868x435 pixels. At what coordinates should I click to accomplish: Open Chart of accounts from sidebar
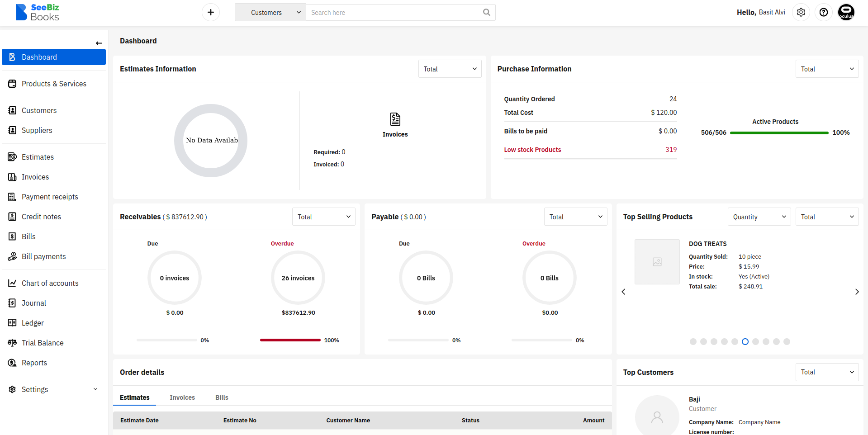(x=50, y=283)
